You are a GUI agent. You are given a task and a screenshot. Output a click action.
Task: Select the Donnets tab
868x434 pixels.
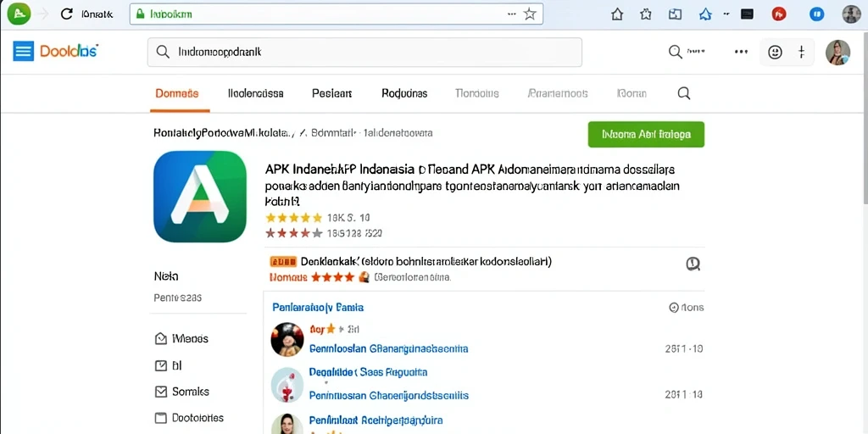[x=177, y=93]
